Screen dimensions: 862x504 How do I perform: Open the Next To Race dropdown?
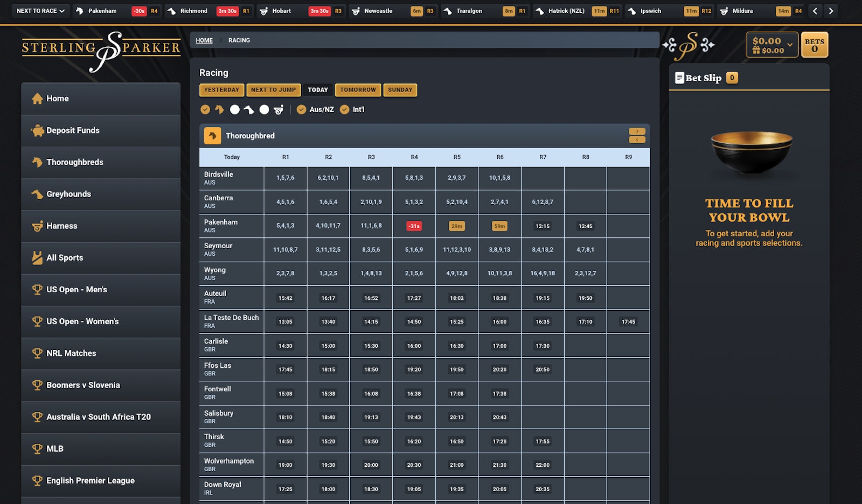(40, 11)
